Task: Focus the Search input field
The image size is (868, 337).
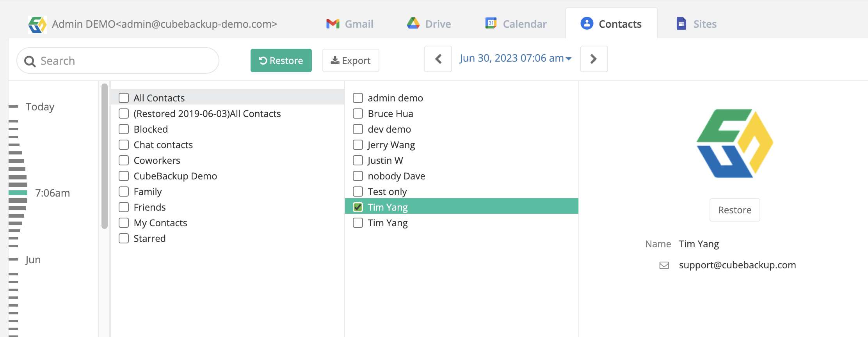Action: 125,61
